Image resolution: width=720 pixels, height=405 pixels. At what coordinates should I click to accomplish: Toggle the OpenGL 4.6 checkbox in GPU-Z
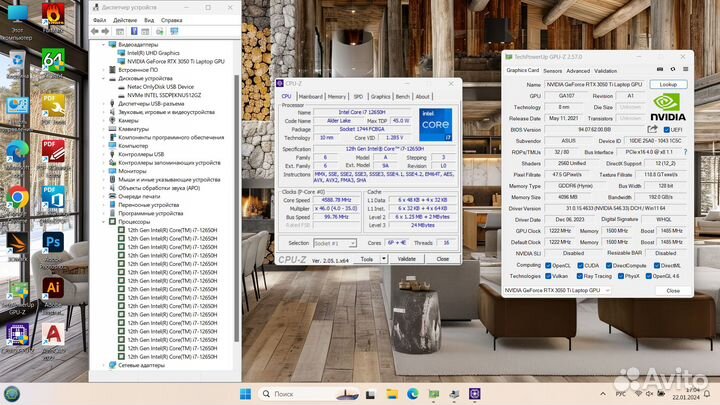pyautogui.click(x=648, y=276)
